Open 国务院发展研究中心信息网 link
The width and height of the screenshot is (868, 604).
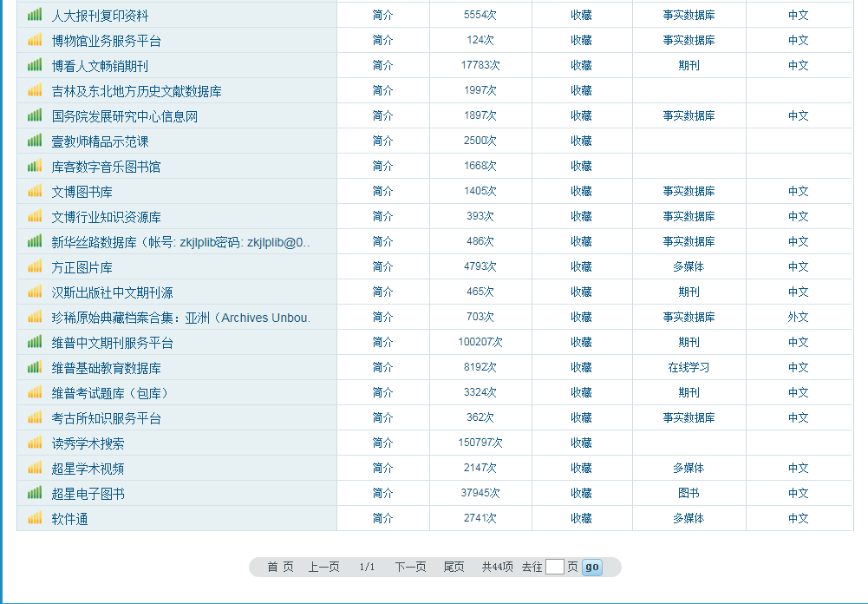pos(125,116)
